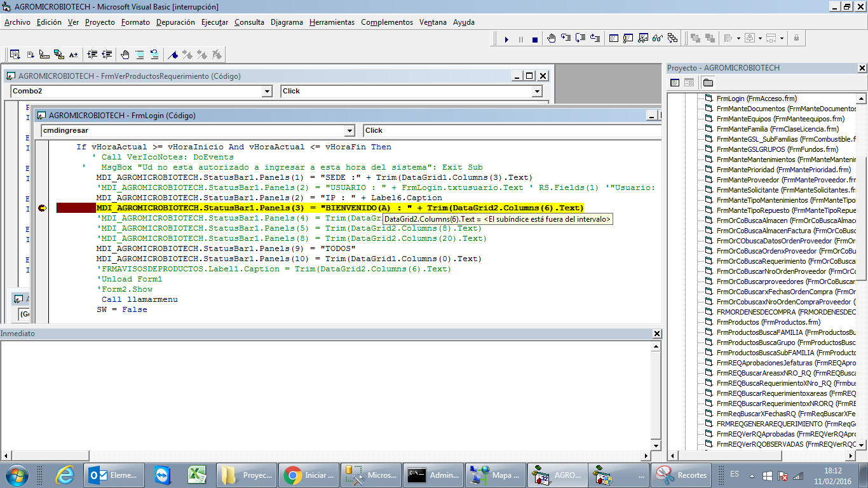The height and width of the screenshot is (488, 868).
Task: Open the Immediate window toolbar icon
Action: pyautogui.click(x=628, y=39)
